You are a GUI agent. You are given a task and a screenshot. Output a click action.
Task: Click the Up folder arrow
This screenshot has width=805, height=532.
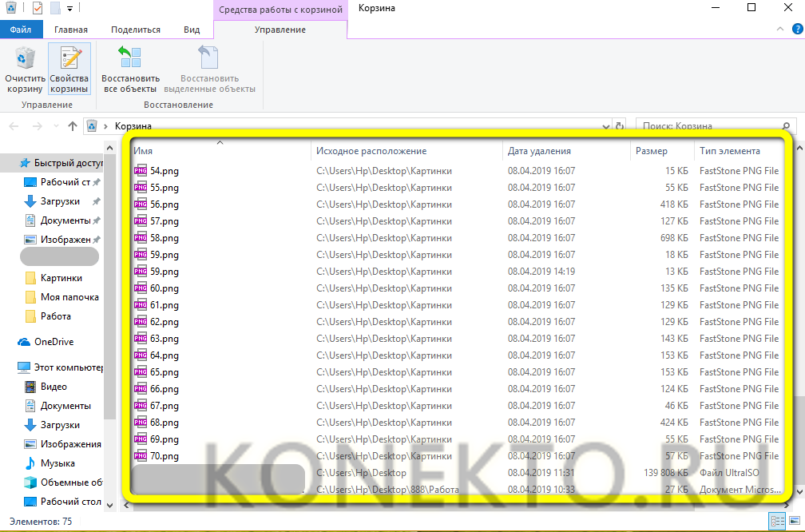[73, 126]
